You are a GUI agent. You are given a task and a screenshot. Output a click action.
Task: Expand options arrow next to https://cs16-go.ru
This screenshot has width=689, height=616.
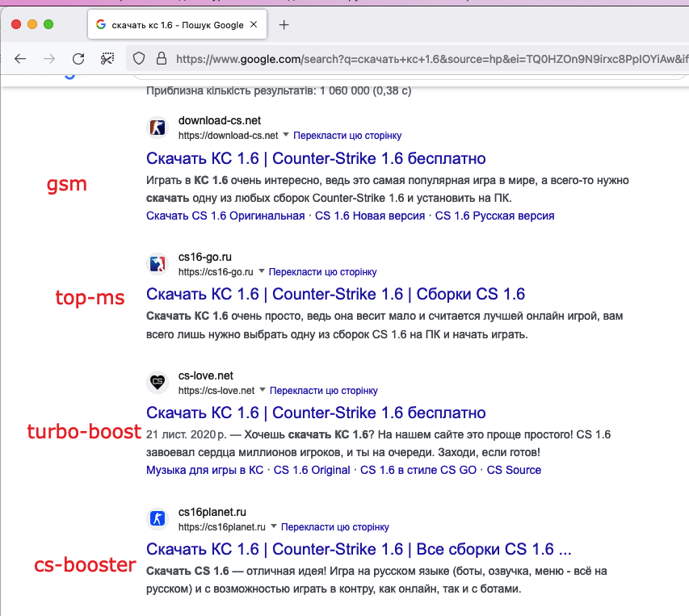click(262, 271)
